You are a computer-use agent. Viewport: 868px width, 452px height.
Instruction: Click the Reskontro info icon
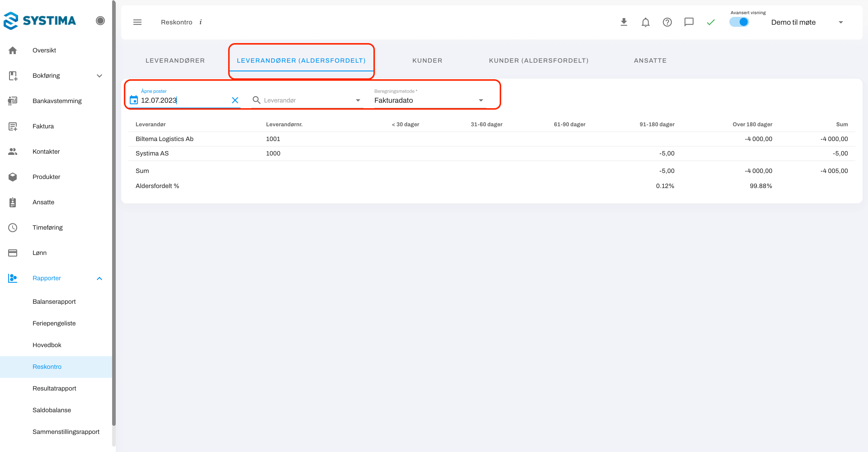pos(200,22)
